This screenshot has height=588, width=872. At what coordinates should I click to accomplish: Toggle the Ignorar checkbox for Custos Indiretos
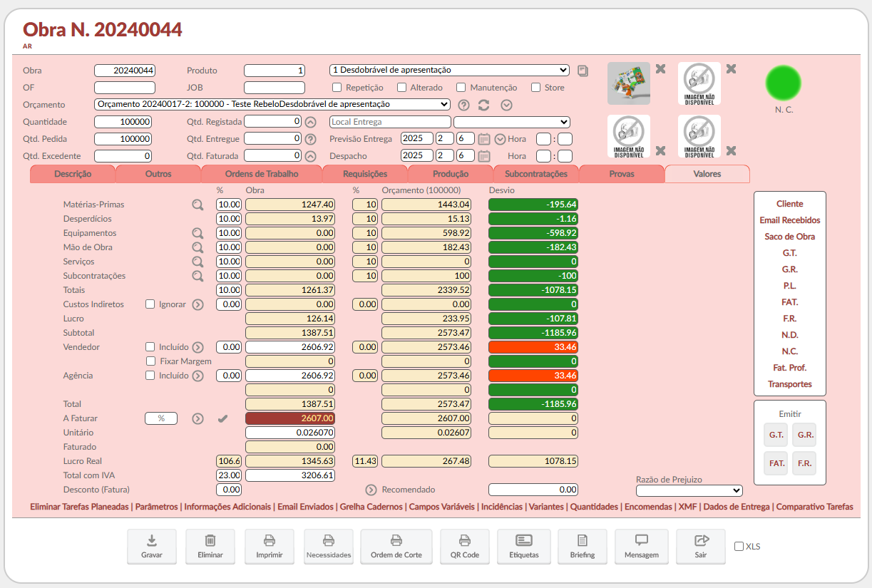150,304
